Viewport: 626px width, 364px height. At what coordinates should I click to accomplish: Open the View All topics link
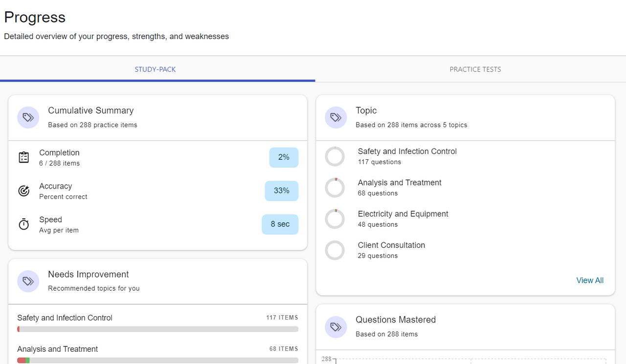click(x=590, y=280)
